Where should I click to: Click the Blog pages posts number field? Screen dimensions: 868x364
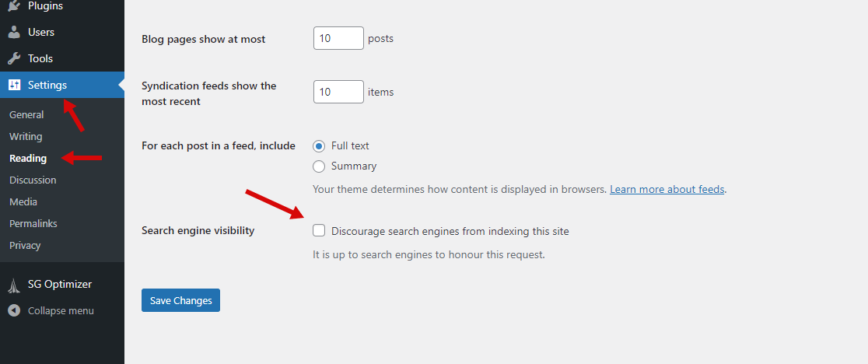(339, 38)
